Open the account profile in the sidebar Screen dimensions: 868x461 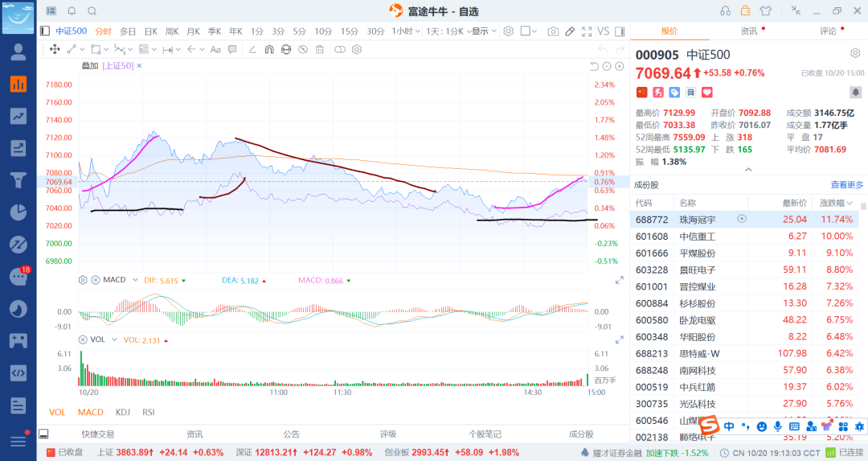(18, 52)
